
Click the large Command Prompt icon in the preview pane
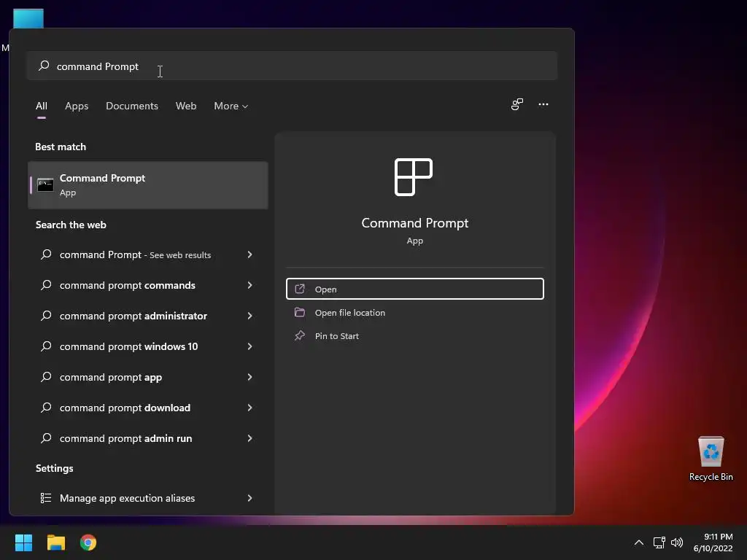414,177
